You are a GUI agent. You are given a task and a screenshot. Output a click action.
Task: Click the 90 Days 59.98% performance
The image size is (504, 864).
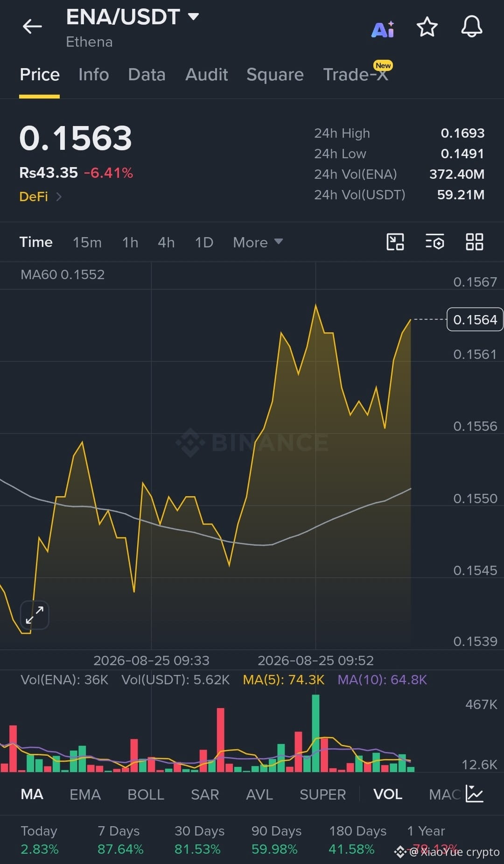pos(276,840)
